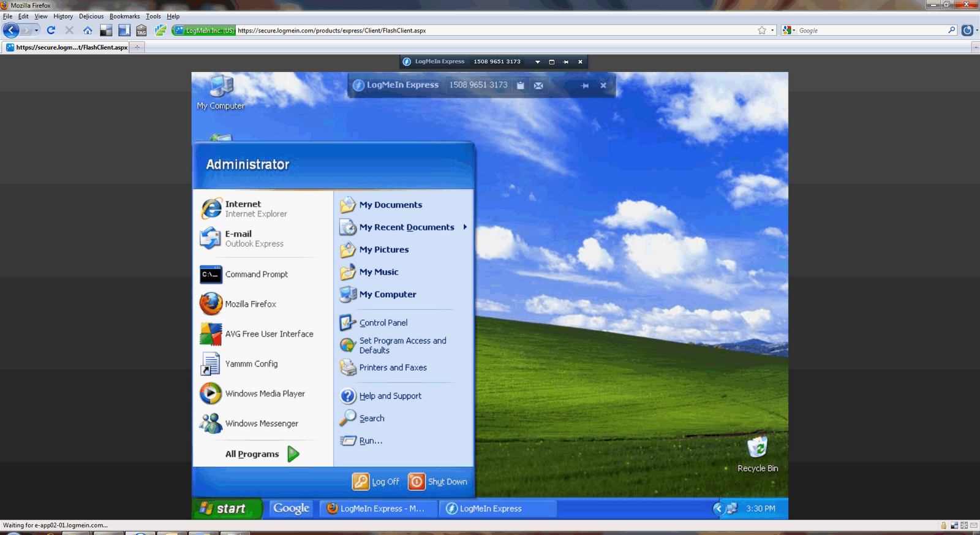Viewport: 980px width, 535px height.
Task: Toggle full screen on top LogMeIn bar
Action: pyautogui.click(x=551, y=62)
